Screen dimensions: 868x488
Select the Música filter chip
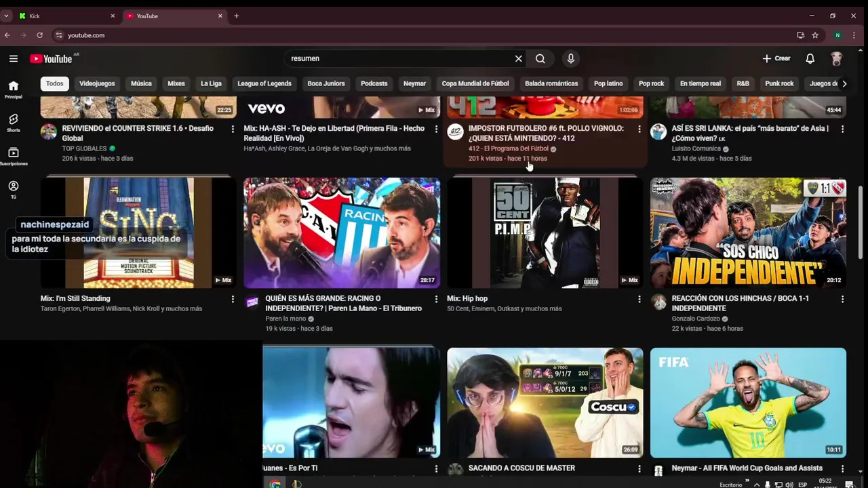pos(141,83)
